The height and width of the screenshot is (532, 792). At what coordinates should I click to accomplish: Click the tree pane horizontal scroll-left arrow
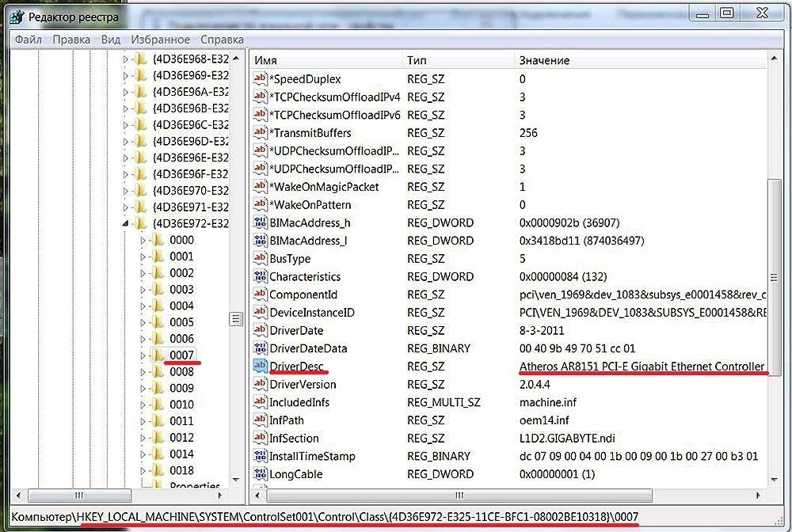18,495
